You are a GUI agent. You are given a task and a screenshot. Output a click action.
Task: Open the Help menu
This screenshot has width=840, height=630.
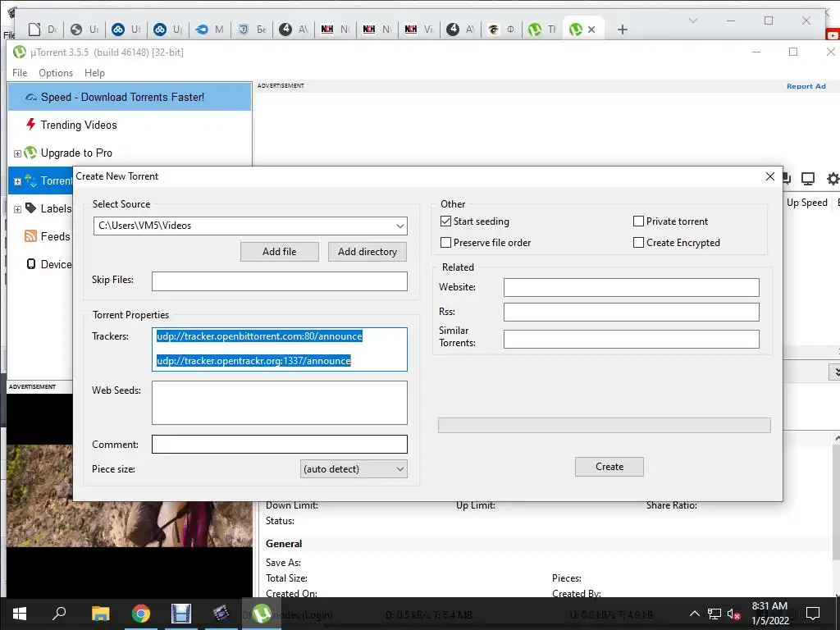point(95,73)
